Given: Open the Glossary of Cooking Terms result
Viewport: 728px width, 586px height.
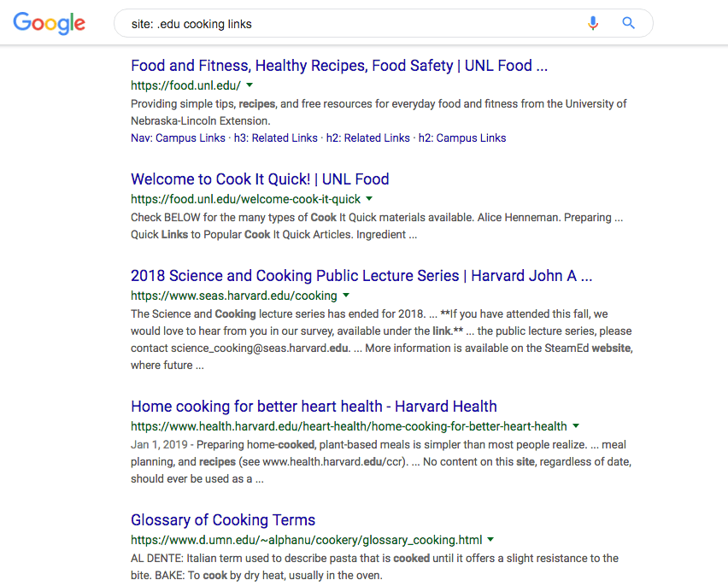Looking at the screenshot, I should point(223,520).
